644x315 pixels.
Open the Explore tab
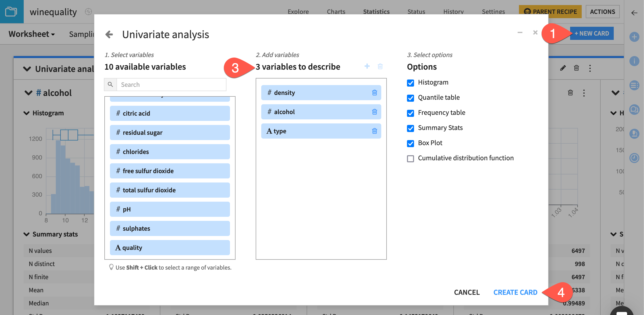click(298, 12)
